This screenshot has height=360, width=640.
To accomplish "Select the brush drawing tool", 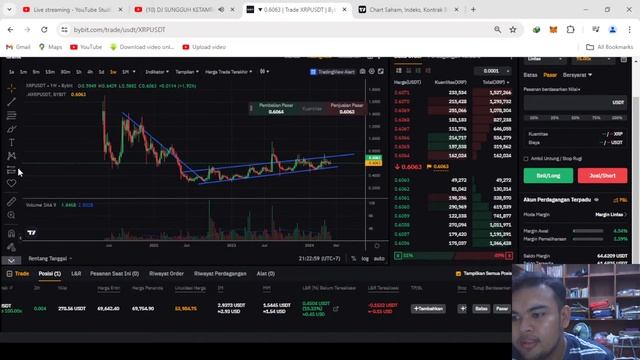I will point(11,129).
